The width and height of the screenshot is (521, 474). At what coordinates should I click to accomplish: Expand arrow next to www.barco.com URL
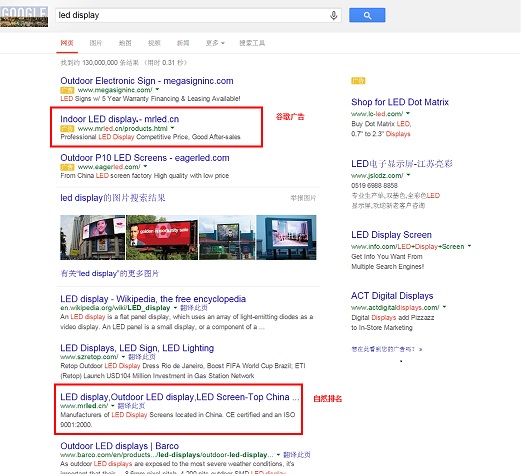coord(278,455)
